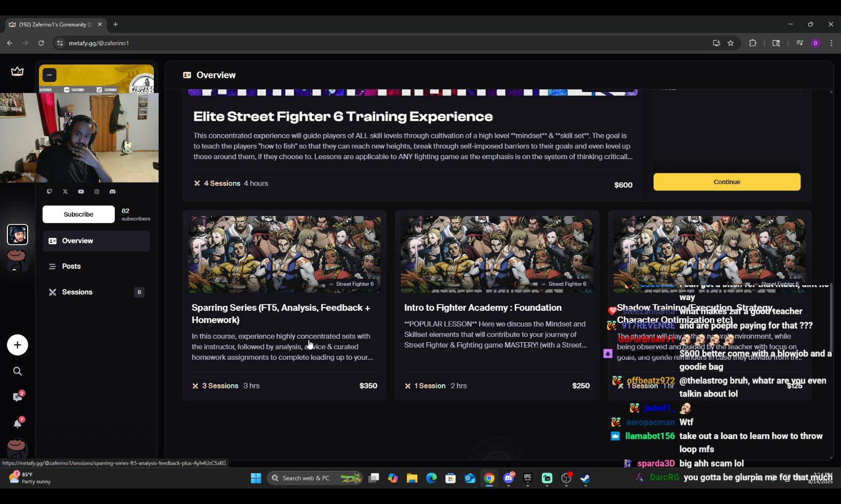Click the $250 price on Intro card
Image resolution: width=841 pixels, height=504 pixels.
(581, 386)
